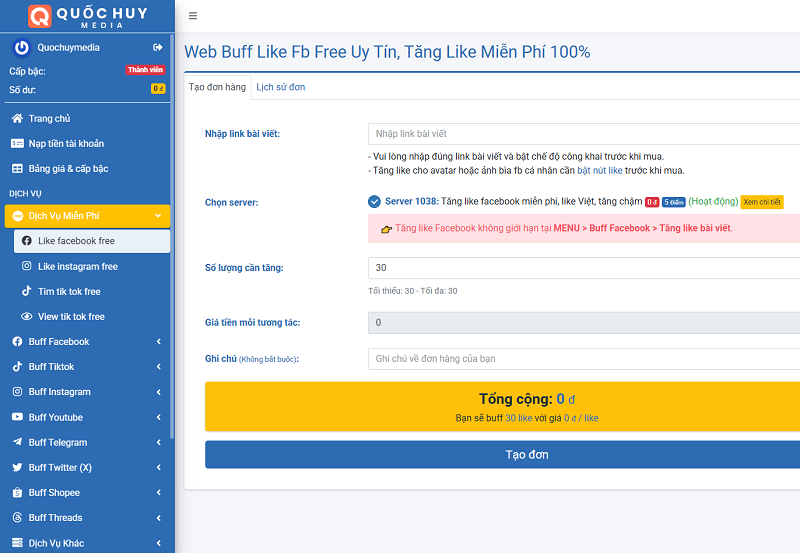Open Bảng giá & cấp bậc menu item

click(x=87, y=168)
